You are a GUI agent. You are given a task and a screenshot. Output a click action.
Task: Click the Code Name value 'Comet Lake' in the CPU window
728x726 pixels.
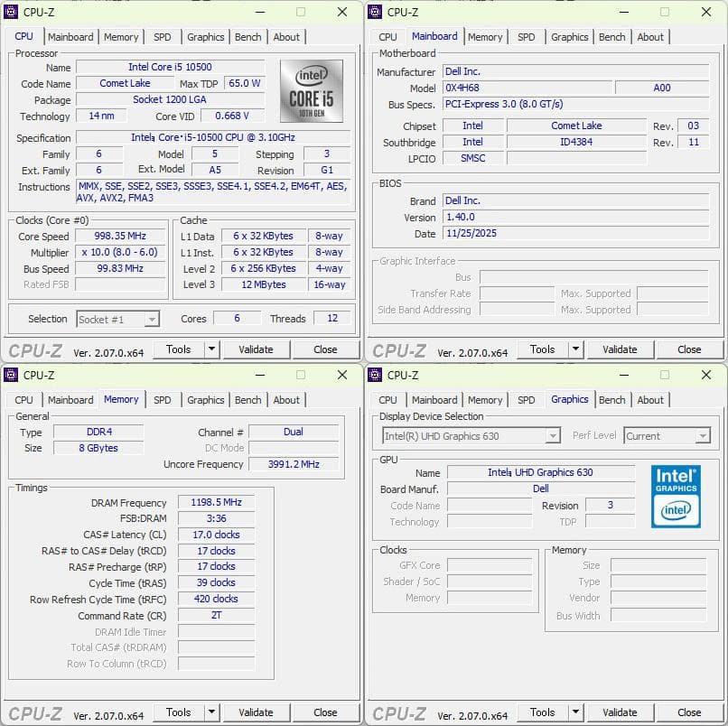tap(125, 83)
